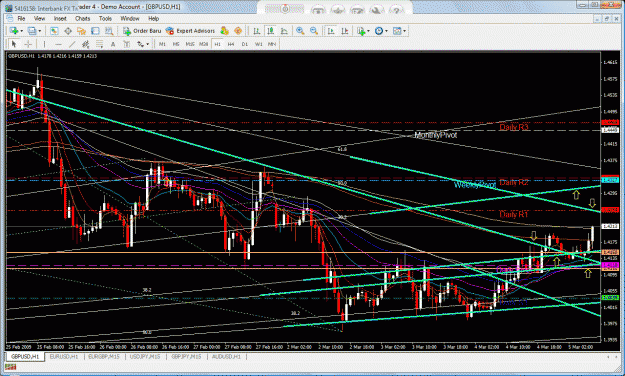Expand the Periods clock dropdown arrow
This screenshot has width=625, height=376.
pos(386,31)
